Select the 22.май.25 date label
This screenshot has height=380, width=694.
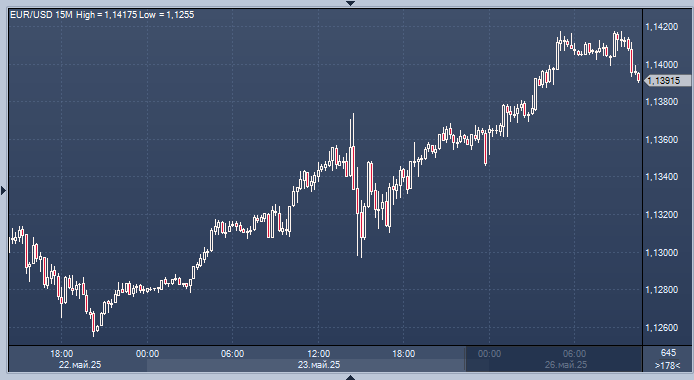pos(80,365)
